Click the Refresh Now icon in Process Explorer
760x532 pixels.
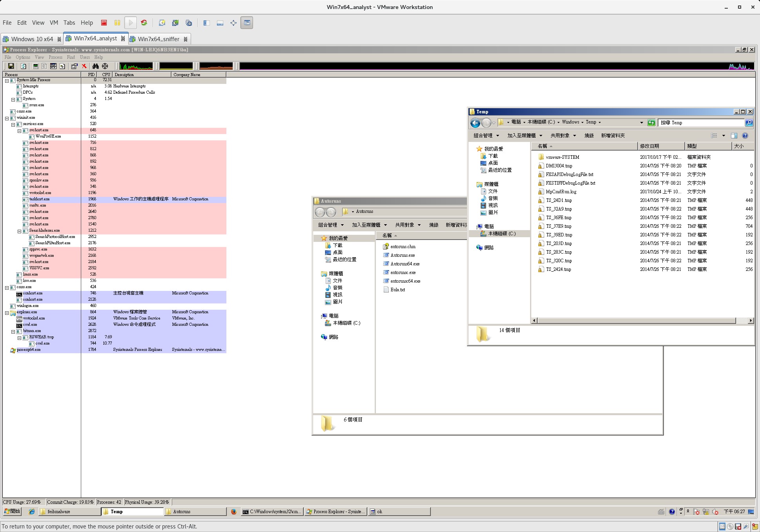point(24,66)
